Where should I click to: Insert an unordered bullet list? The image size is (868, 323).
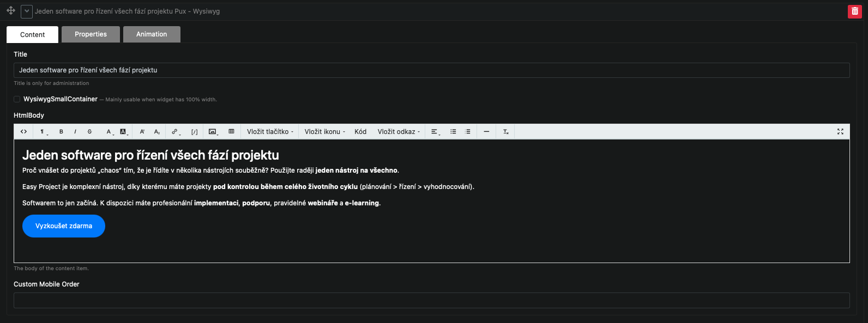(x=453, y=132)
